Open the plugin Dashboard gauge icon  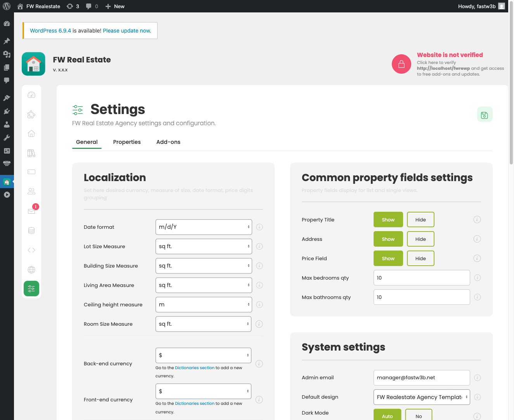(x=31, y=94)
